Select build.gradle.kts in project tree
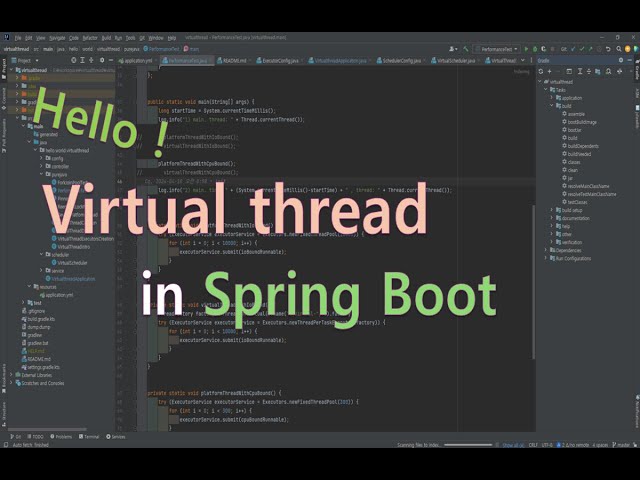 pyautogui.click(x=38, y=319)
